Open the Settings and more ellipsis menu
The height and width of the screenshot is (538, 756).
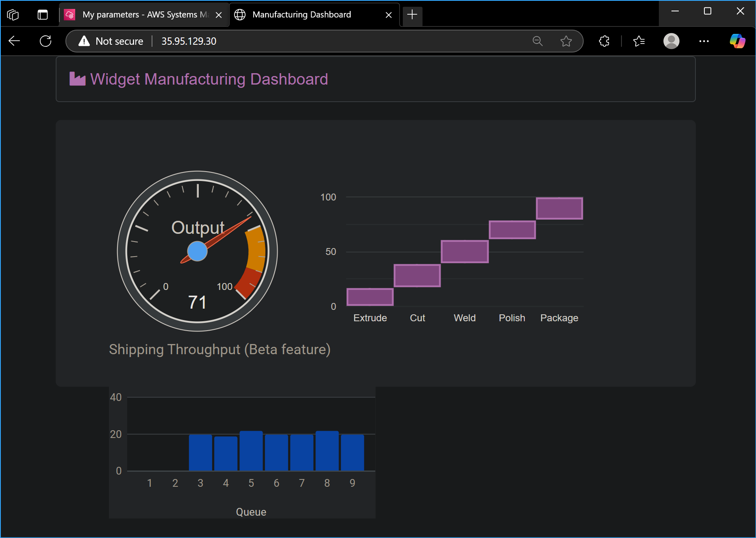(x=704, y=41)
